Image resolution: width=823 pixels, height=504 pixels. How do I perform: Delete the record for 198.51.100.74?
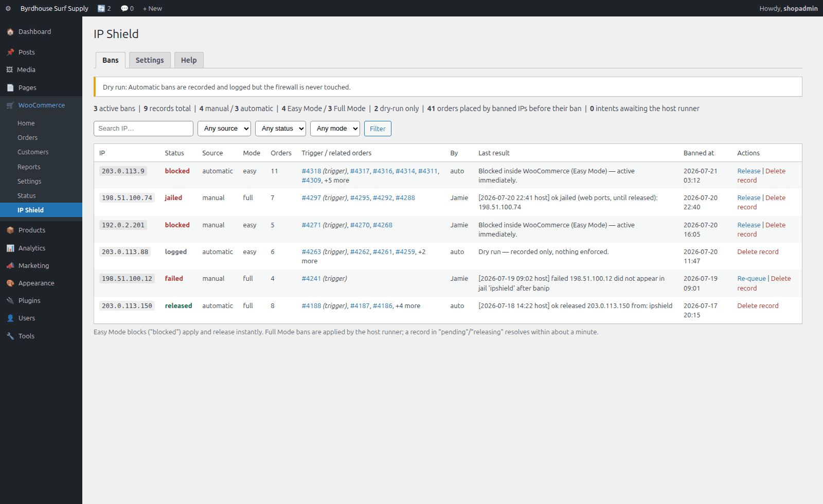761,203
